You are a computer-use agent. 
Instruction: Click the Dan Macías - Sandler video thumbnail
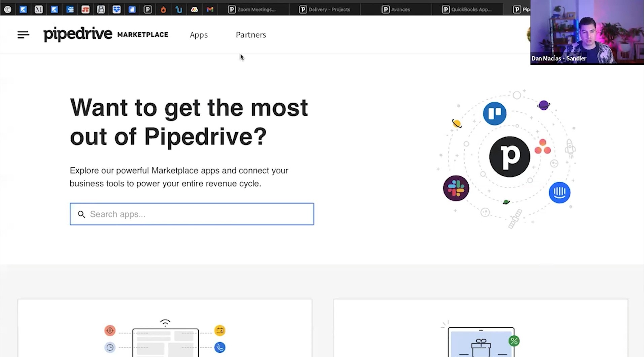point(587,32)
